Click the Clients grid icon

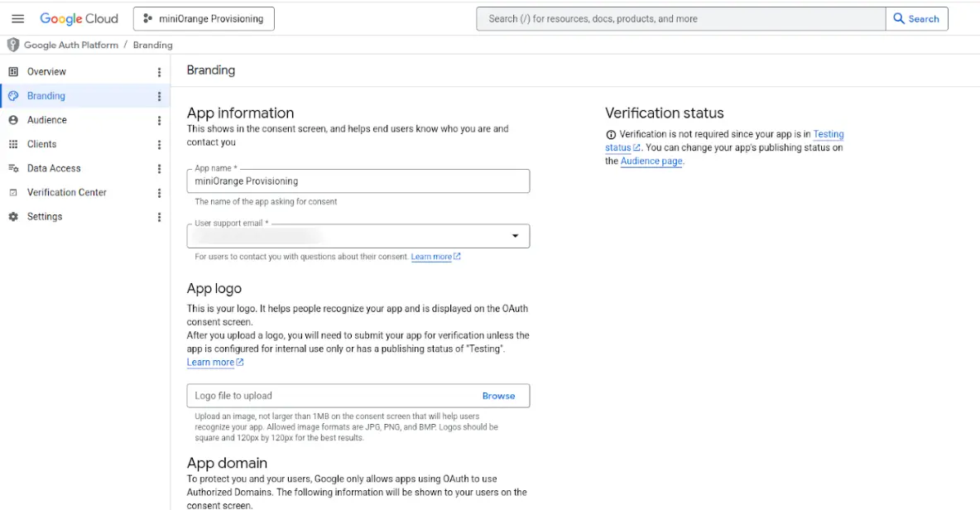click(13, 144)
